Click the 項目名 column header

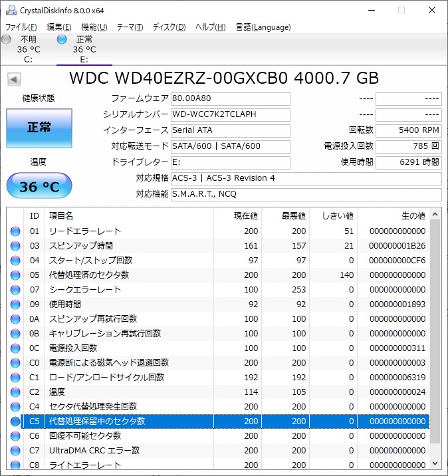(130, 216)
